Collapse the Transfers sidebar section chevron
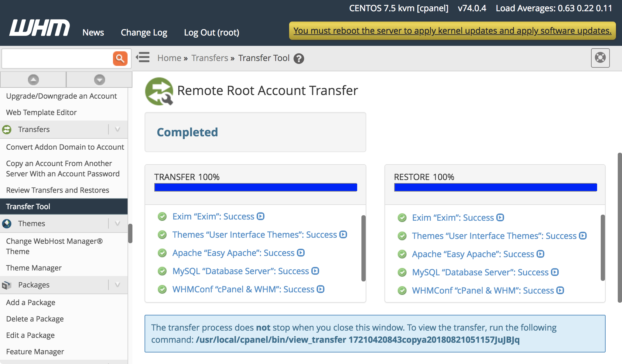The width and height of the screenshot is (622, 364). (117, 129)
